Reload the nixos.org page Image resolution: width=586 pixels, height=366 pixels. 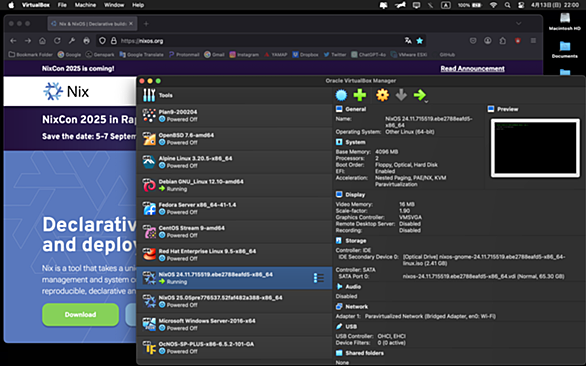tap(57, 41)
